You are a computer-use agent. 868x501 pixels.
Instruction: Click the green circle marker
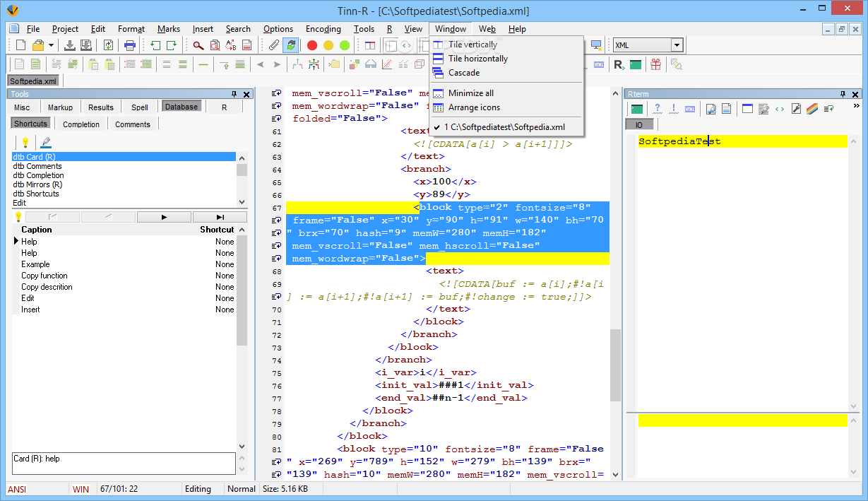[x=345, y=45]
